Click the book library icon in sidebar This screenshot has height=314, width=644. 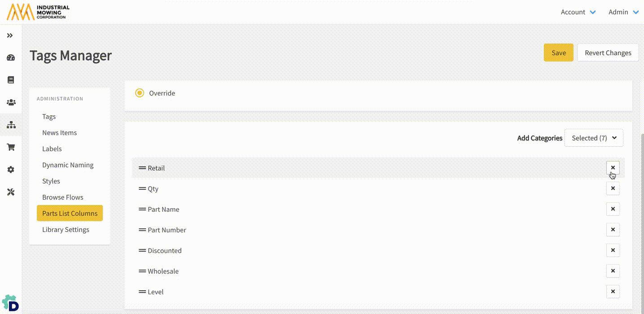11,80
